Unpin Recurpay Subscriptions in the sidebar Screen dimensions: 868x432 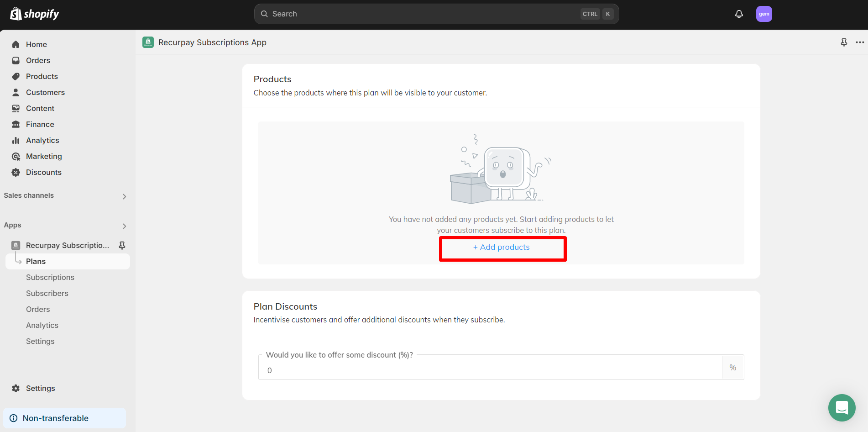pos(122,246)
